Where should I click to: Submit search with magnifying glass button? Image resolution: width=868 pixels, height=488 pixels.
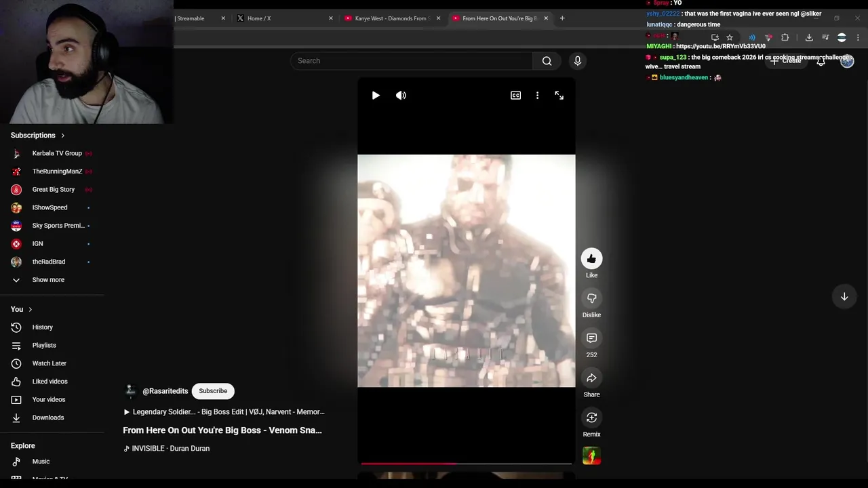pos(547,61)
